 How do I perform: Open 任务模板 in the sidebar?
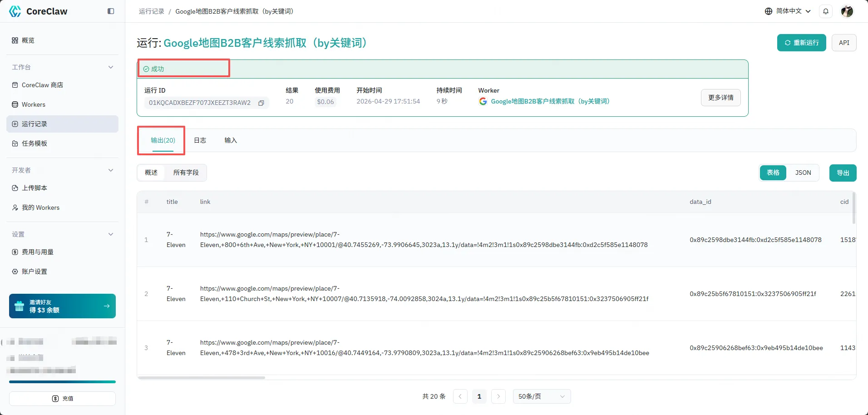click(62, 143)
